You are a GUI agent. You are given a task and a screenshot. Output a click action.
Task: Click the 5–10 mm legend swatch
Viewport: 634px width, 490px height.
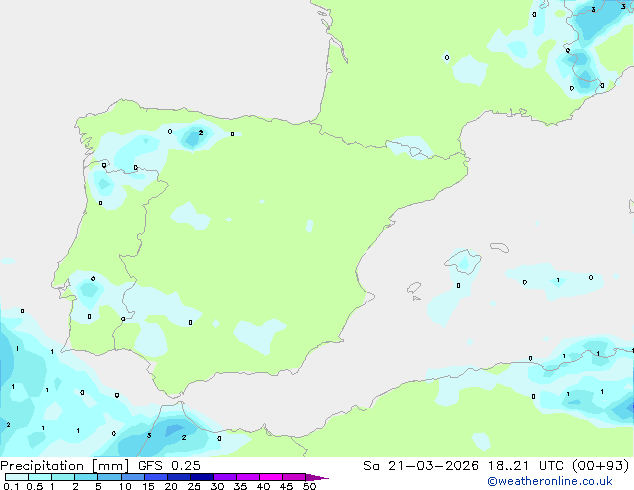click(x=109, y=477)
